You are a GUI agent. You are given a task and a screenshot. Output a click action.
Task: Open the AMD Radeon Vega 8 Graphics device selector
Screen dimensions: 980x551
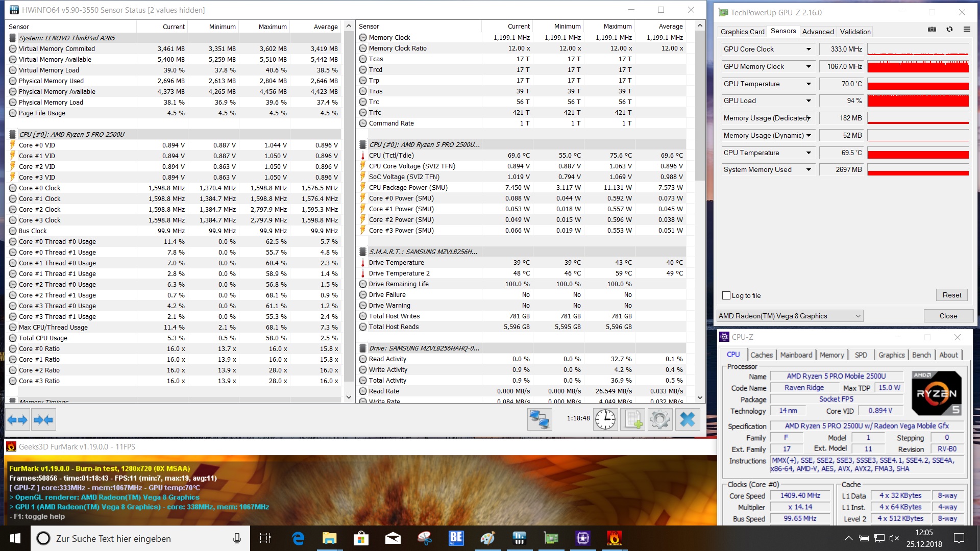(790, 316)
